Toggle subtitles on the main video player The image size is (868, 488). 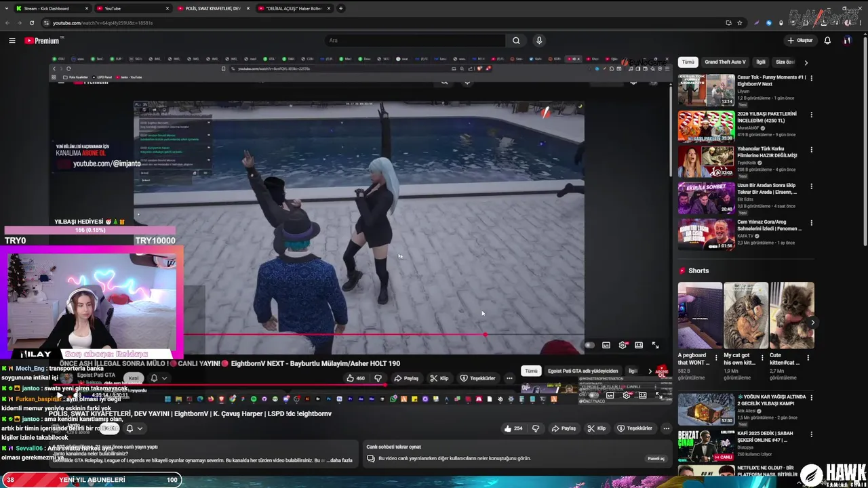pyautogui.click(x=606, y=345)
